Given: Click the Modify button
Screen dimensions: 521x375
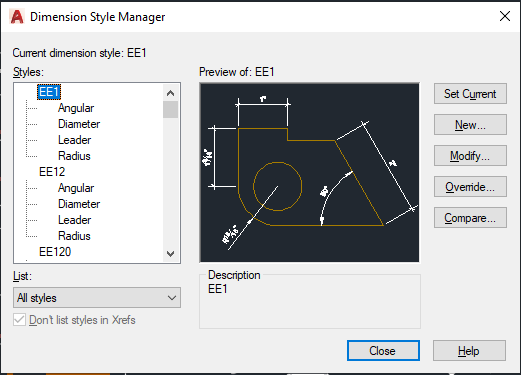Looking at the screenshot, I should click(x=470, y=156).
